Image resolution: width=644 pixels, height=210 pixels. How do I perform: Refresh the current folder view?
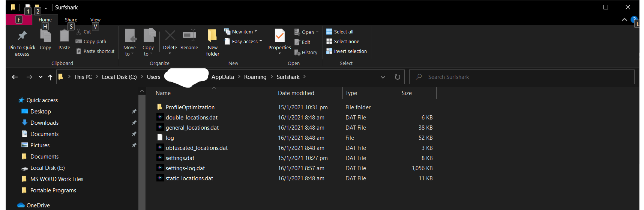[x=398, y=77]
